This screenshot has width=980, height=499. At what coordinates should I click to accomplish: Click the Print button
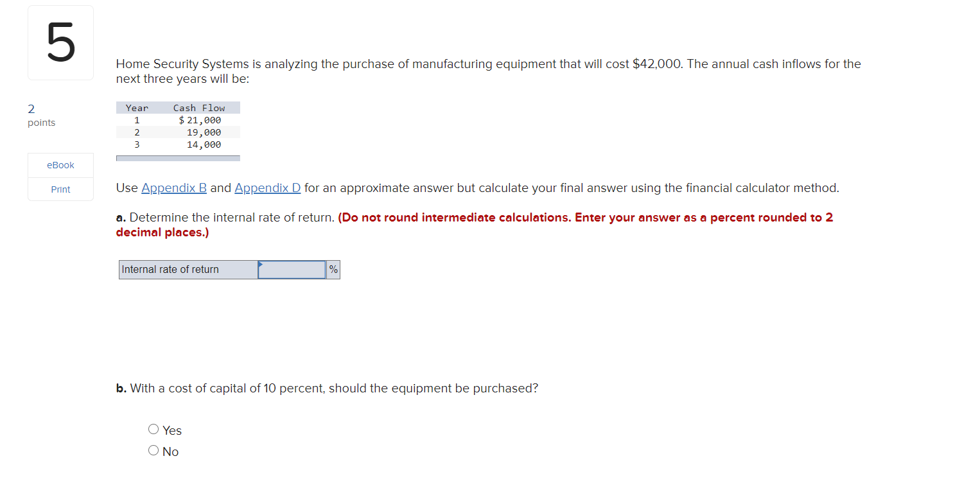(x=60, y=189)
